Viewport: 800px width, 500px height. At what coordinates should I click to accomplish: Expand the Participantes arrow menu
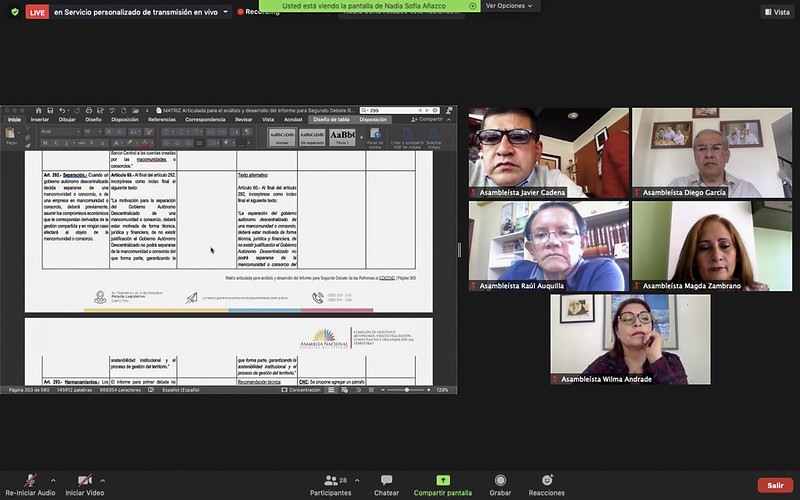pyautogui.click(x=357, y=480)
